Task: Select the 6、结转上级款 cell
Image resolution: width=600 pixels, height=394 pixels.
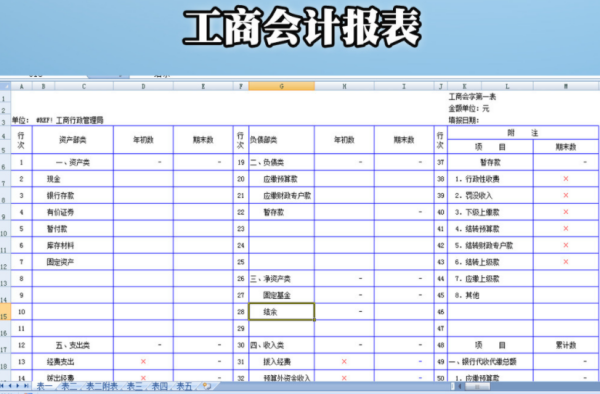Action: point(490,262)
